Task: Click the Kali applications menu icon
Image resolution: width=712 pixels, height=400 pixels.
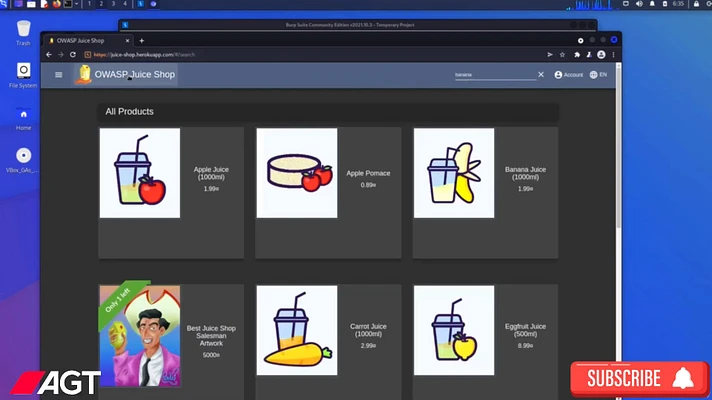Action: point(4,4)
